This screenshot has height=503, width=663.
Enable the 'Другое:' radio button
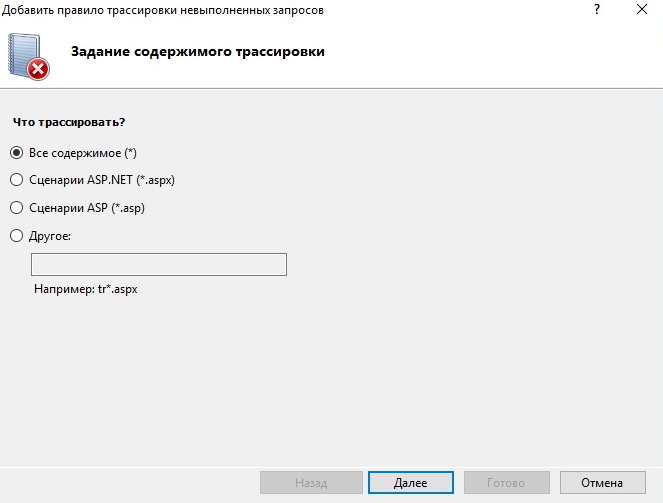pyautogui.click(x=16, y=235)
